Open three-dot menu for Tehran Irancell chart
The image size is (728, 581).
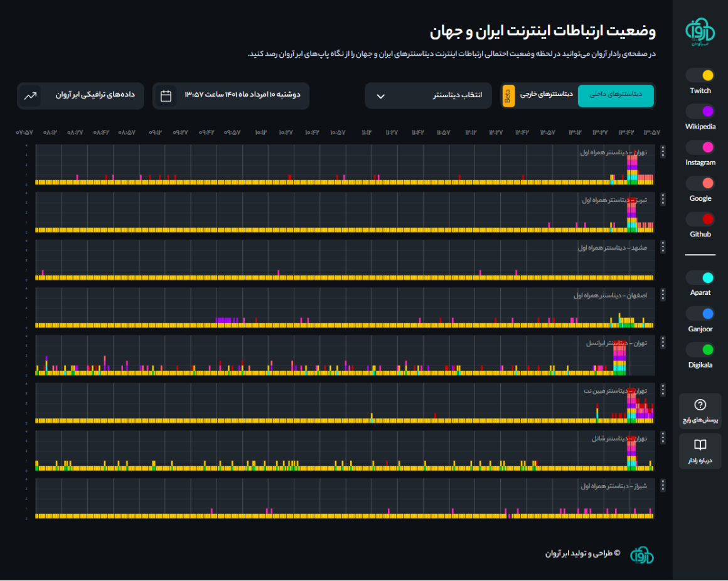pyautogui.click(x=663, y=343)
